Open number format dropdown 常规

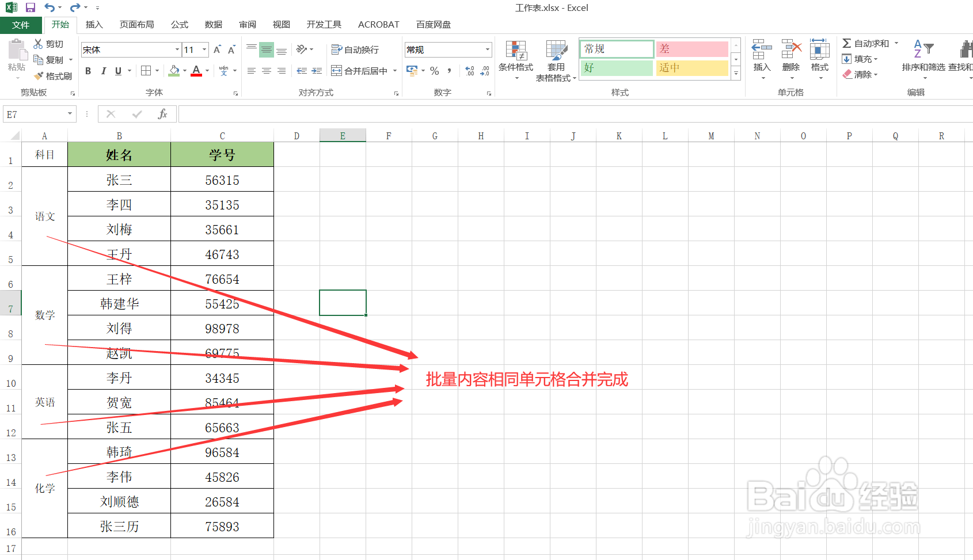click(x=488, y=49)
